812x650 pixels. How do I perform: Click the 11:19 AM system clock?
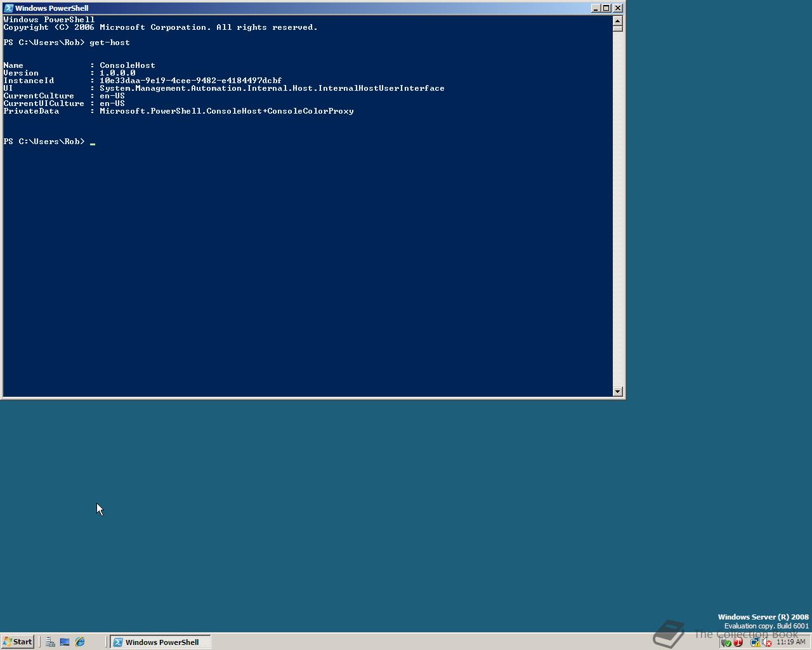[790, 642]
